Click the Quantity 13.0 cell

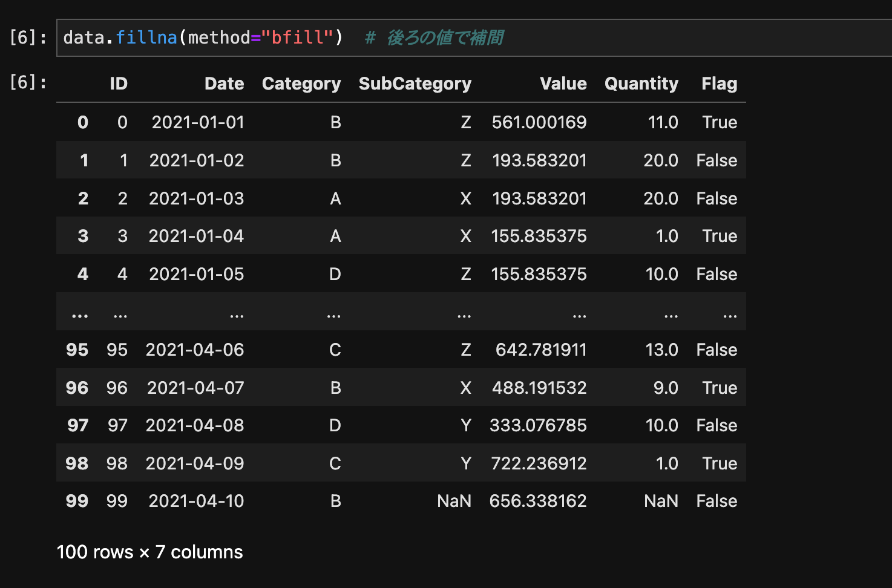pyautogui.click(x=662, y=350)
